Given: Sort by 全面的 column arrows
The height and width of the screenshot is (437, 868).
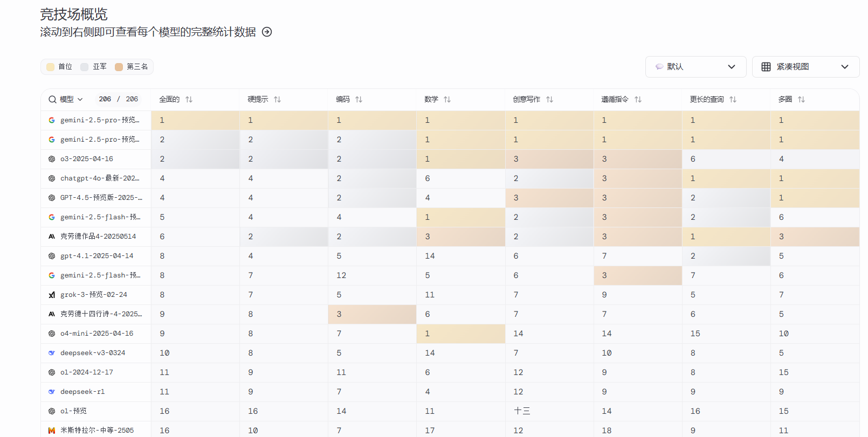Looking at the screenshot, I should 189,99.
